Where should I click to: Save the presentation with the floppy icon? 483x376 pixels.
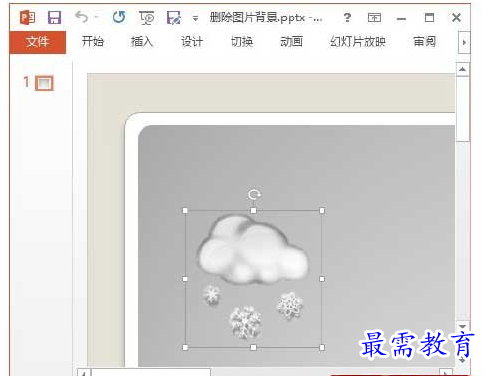coord(54,17)
